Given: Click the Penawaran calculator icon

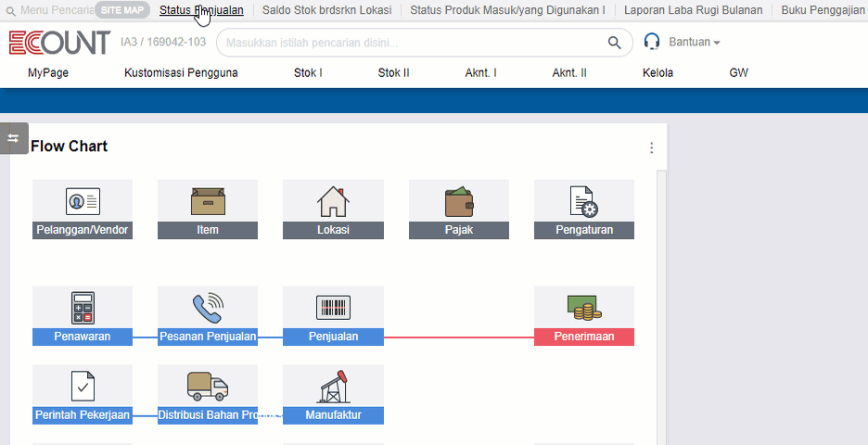Looking at the screenshot, I should pos(83,308).
